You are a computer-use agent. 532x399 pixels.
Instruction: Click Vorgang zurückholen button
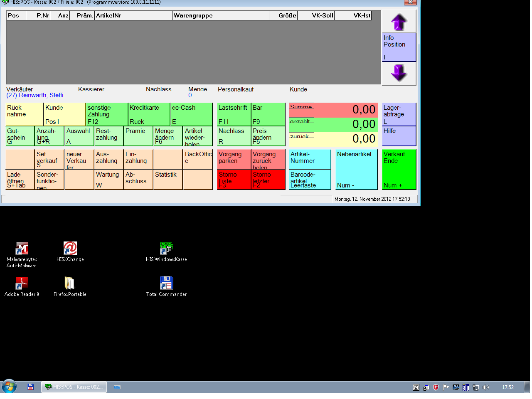(x=268, y=159)
